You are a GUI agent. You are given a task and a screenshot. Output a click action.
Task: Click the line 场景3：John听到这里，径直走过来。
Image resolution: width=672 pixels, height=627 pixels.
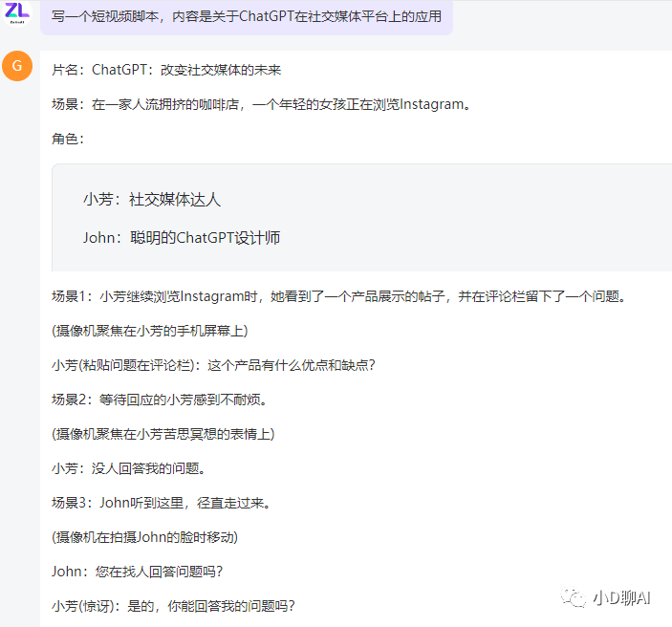click(x=162, y=503)
